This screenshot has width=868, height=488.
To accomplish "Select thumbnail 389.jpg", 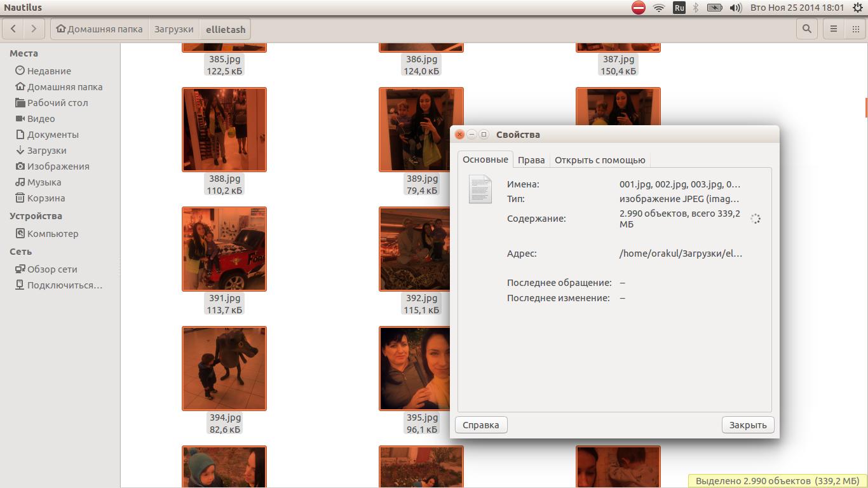I will coord(421,130).
